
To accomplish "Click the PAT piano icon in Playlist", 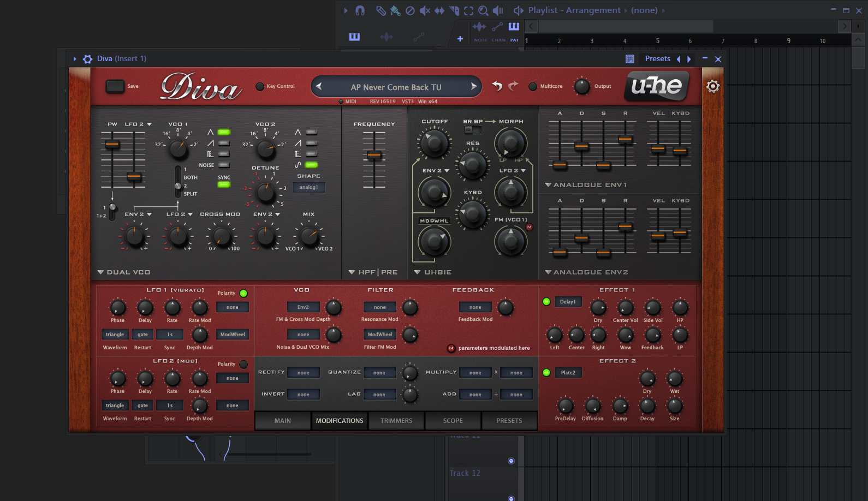I will [514, 27].
